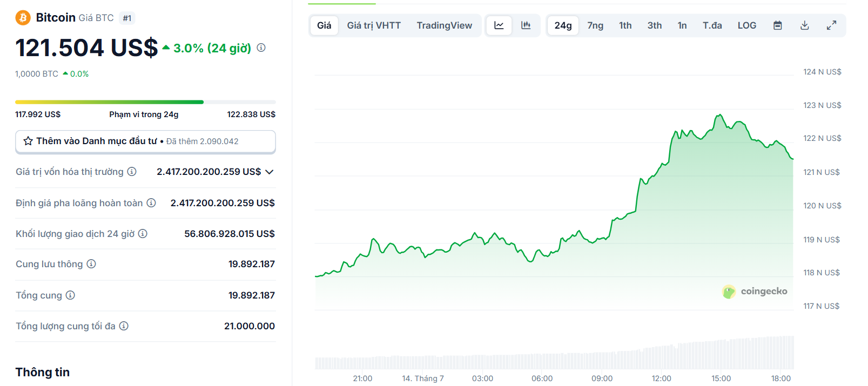Click the Phạm vi trong 24g label

click(x=144, y=114)
